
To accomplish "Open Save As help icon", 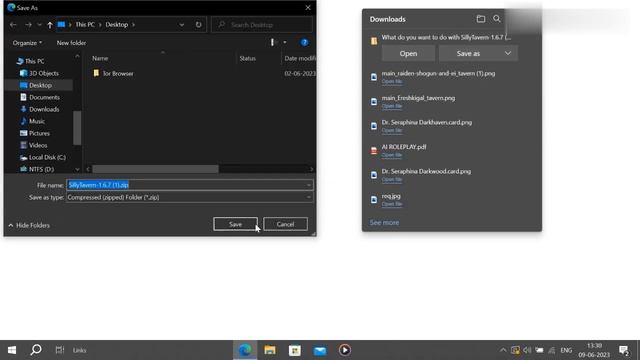I will 304,42.
